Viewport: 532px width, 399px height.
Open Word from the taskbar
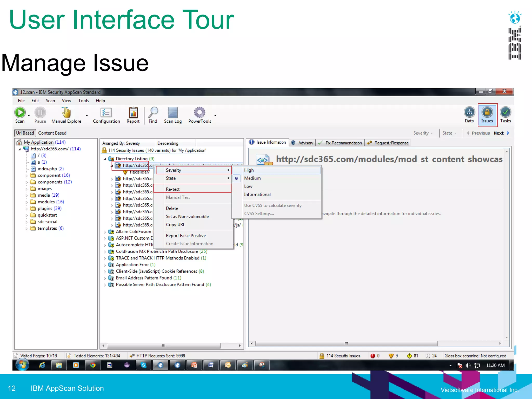(x=211, y=365)
